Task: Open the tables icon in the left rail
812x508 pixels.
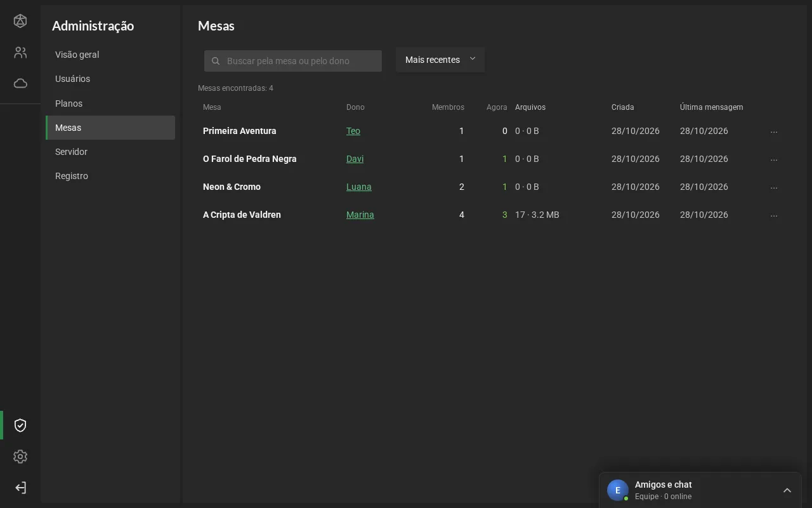Action: [20, 21]
